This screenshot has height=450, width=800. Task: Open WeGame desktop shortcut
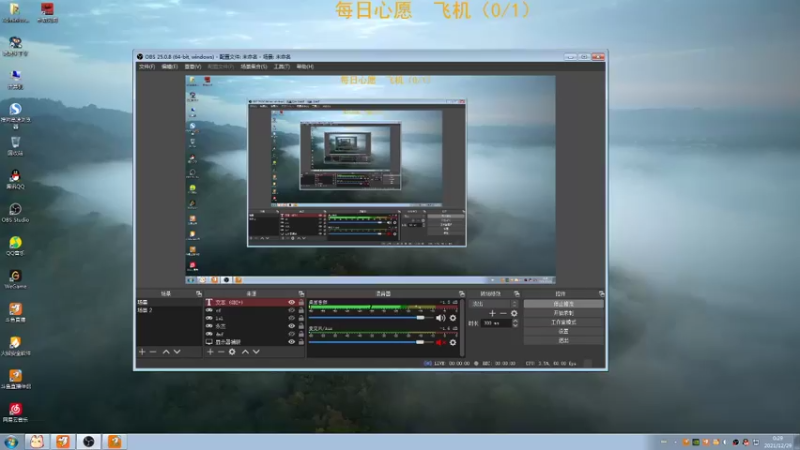pyautogui.click(x=15, y=280)
